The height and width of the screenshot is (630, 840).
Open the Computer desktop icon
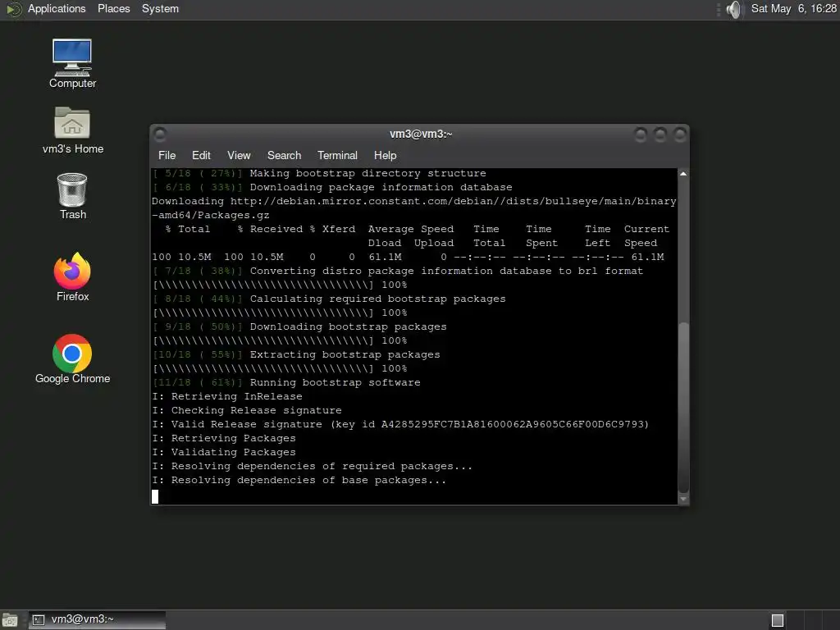click(x=72, y=62)
